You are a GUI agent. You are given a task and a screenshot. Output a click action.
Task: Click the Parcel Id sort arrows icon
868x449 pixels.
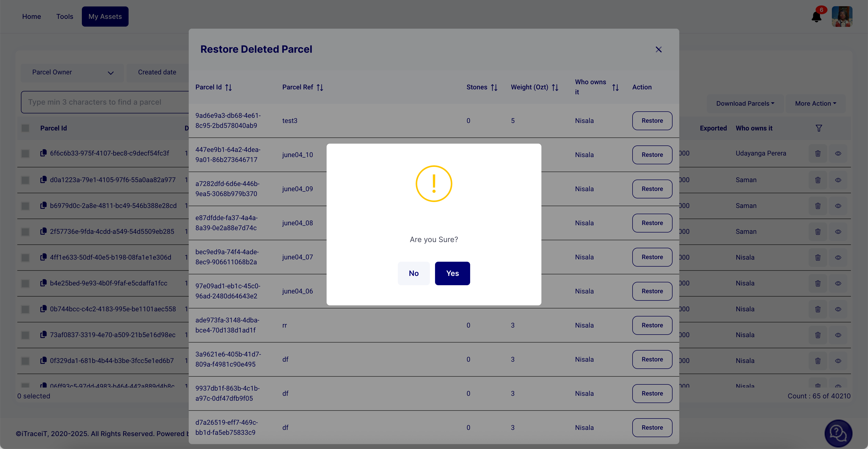tap(228, 88)
